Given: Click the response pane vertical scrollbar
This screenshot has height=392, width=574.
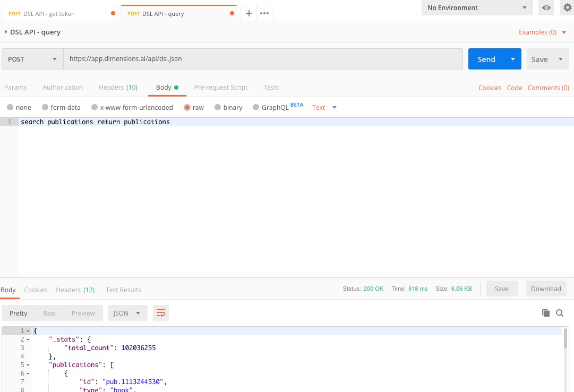Looking at the screenshot, I should tap(565, 338).
